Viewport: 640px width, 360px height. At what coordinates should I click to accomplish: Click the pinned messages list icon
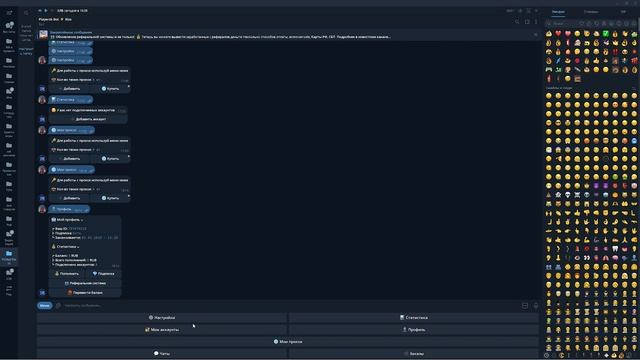click(x=536, y=35)
